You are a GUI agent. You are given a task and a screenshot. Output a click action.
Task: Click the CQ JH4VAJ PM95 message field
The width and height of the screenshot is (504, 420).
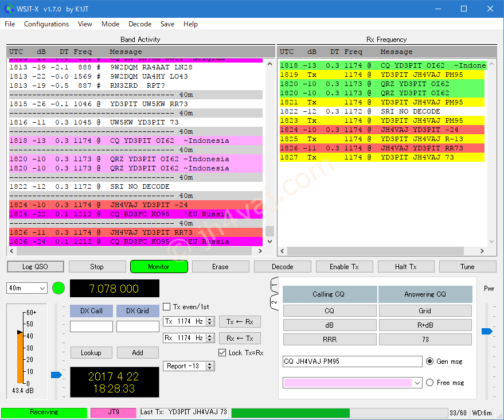[352, 361]
